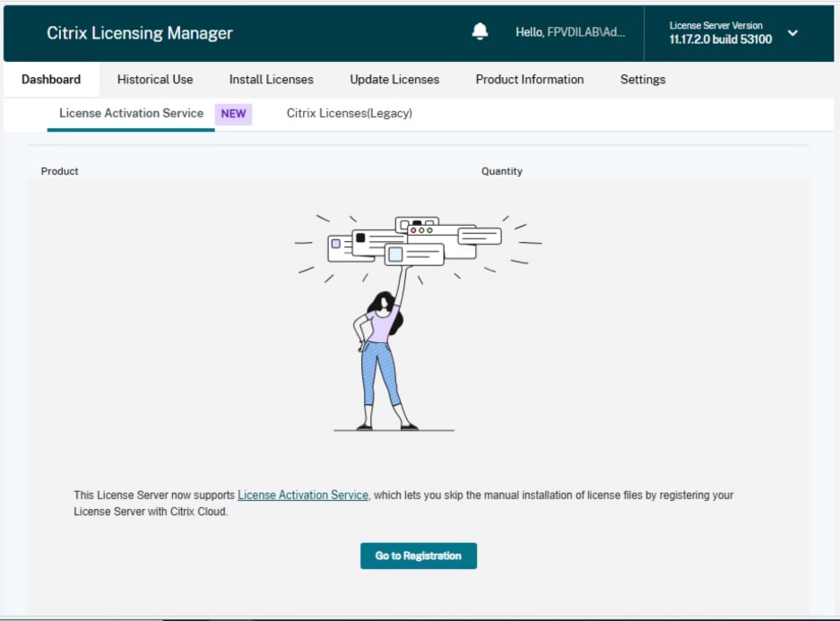Open notifications bell icon
Screen dimensions: 840x621
tap(480, 31)
